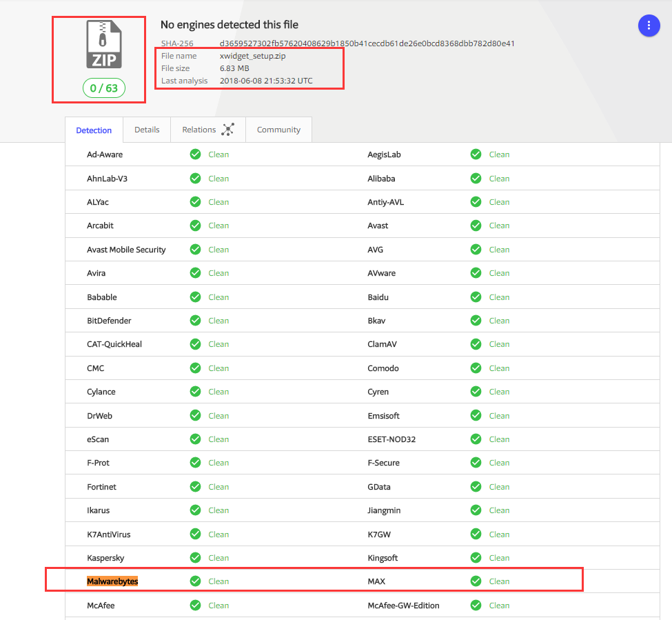This screenshot has height=620, width=672.
Task: Click the green checkmark for Arcabit
Action: 196,226
